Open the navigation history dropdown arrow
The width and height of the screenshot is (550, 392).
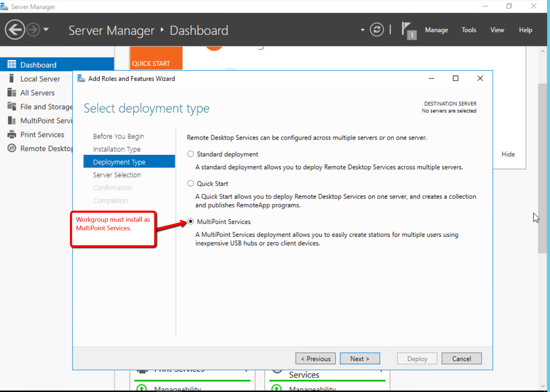point(46,30)
